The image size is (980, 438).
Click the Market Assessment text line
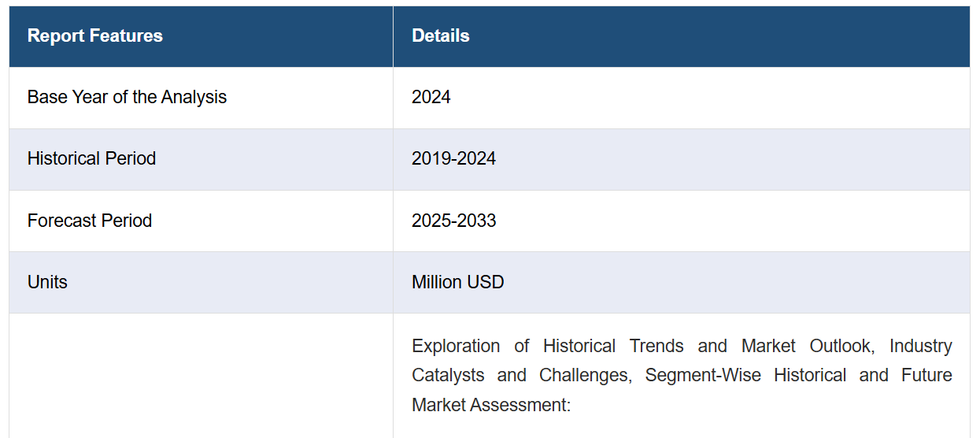click(490, 405)
